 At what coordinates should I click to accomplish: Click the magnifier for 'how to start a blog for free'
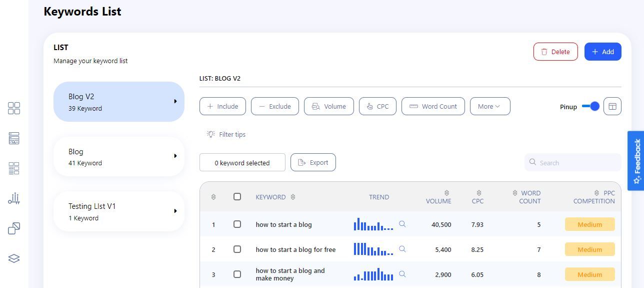(402, 249)
